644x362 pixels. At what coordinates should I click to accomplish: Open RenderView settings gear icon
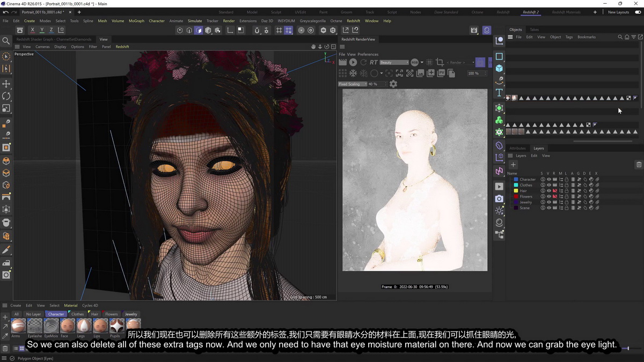click(393, 84)
